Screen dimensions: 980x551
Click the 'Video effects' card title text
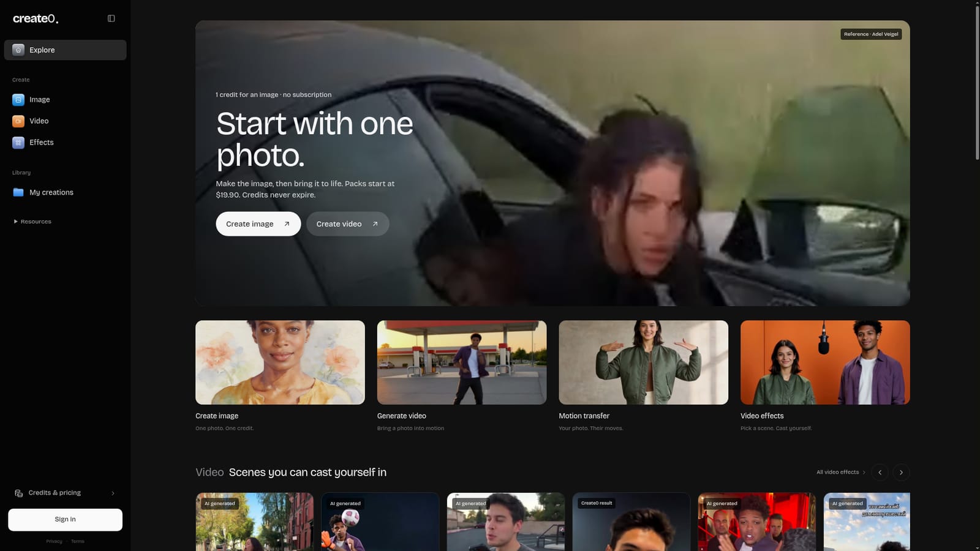[762, 416]
